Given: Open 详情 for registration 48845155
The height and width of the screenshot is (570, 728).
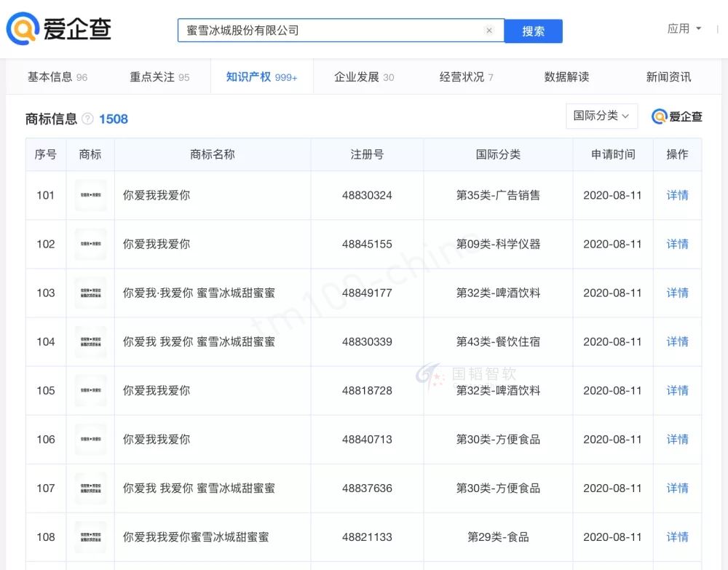Looking at the screenshot, I should coord(677,244).
